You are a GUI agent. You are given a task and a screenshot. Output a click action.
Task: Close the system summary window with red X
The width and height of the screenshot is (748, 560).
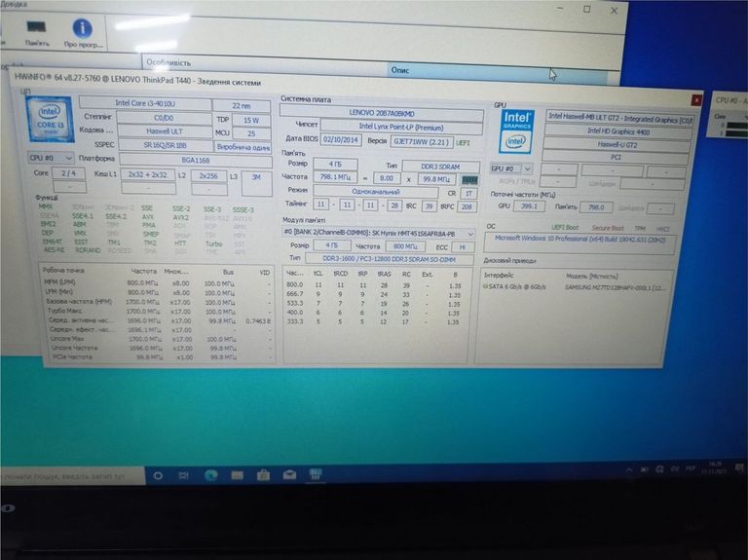click(x=696, y=100)
